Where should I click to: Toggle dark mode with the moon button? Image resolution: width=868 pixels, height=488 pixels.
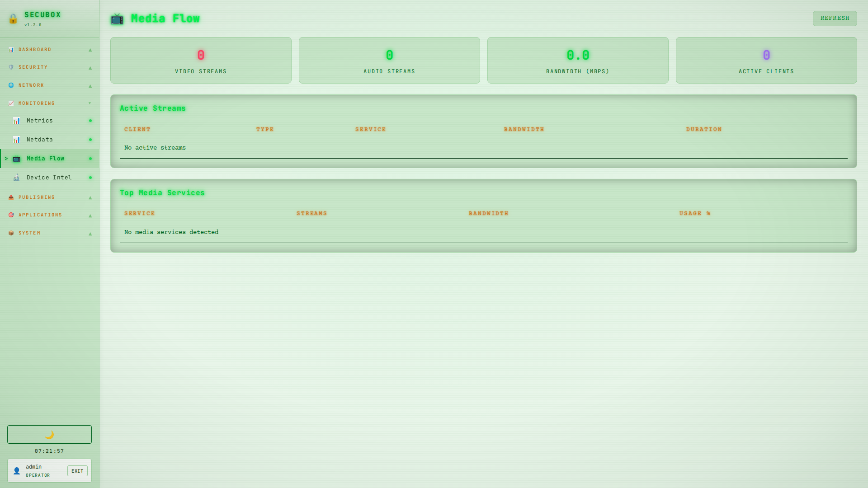(49, 434)
